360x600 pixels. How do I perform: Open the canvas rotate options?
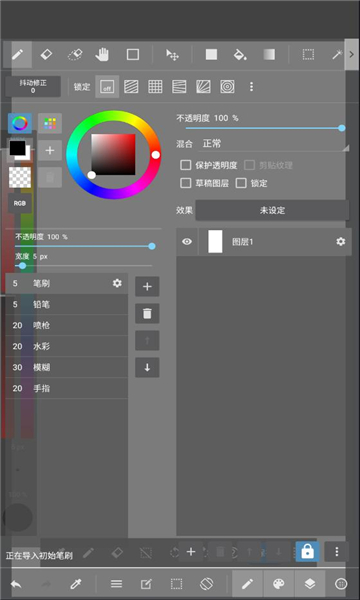[206, 584]
